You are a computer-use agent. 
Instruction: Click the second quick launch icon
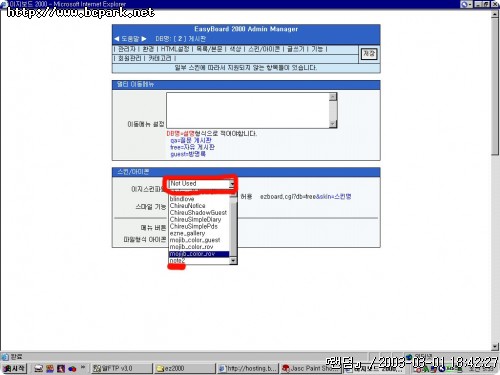(50, 369)
